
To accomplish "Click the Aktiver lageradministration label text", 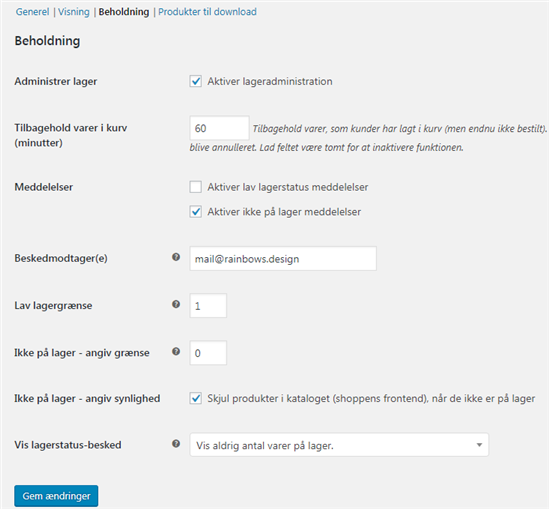I will coord(270,81).
